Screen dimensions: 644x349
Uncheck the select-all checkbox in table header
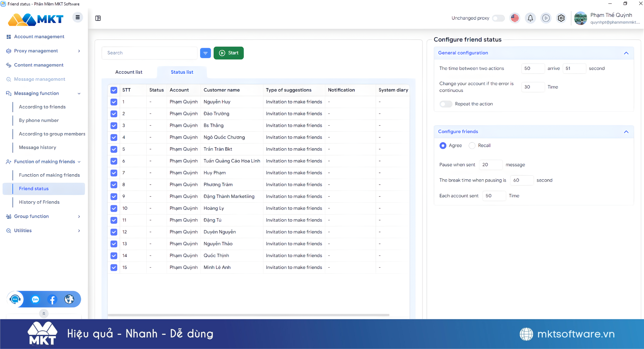coord(114,90)
